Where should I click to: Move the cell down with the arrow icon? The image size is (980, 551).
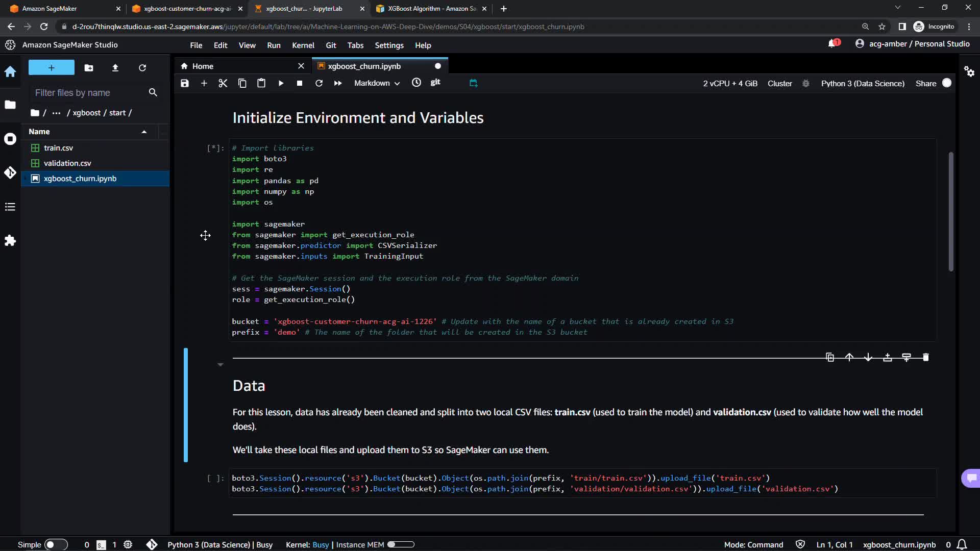[x=868, y=357]
